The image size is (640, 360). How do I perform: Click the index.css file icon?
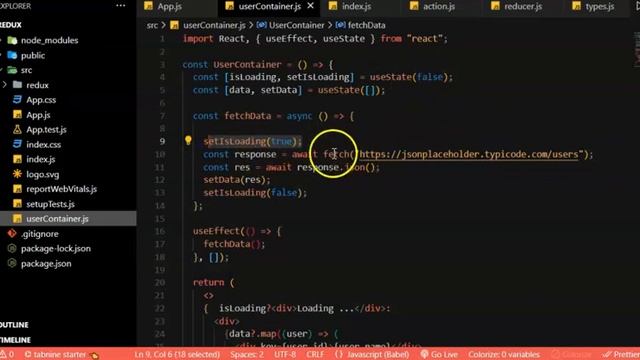click(x=17, y=144)
